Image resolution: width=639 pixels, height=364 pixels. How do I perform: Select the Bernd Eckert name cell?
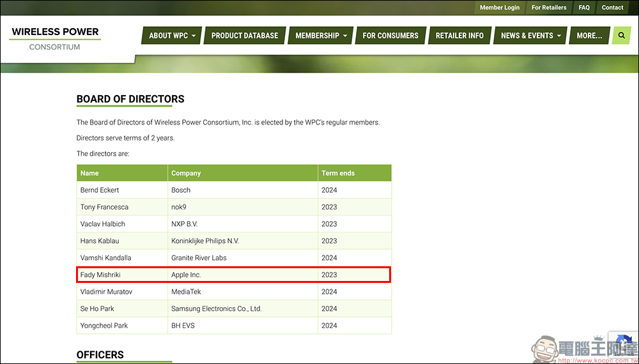pyautogui.click(x=122, y=190)
